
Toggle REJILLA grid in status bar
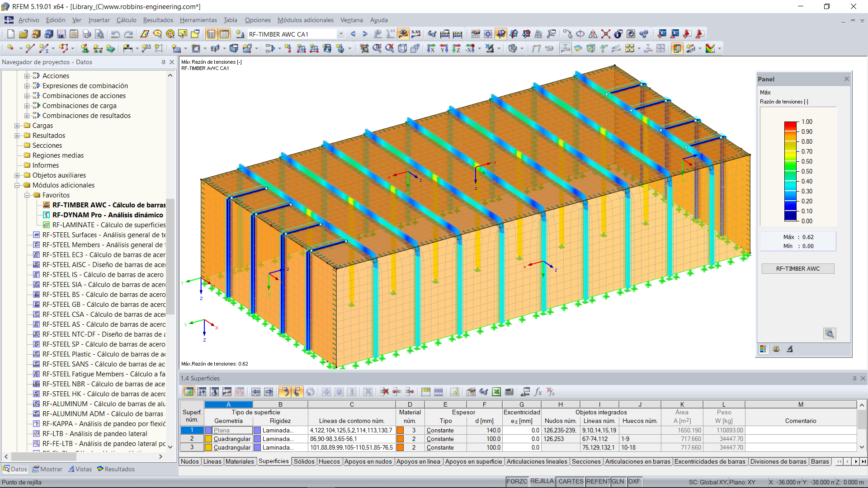542,481
